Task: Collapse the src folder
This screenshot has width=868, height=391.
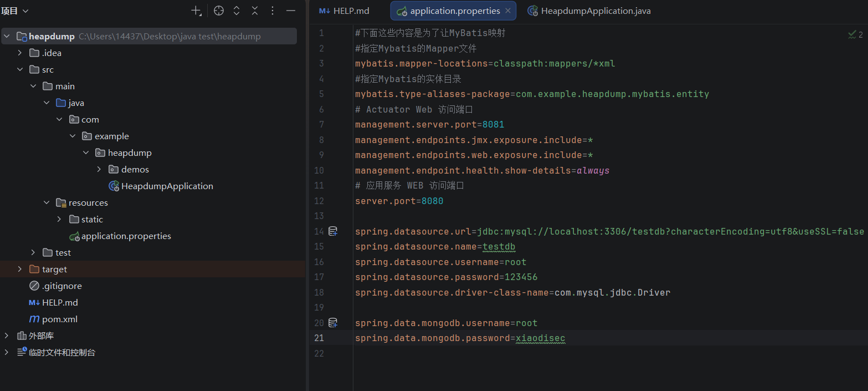Action: pos(20,70)
